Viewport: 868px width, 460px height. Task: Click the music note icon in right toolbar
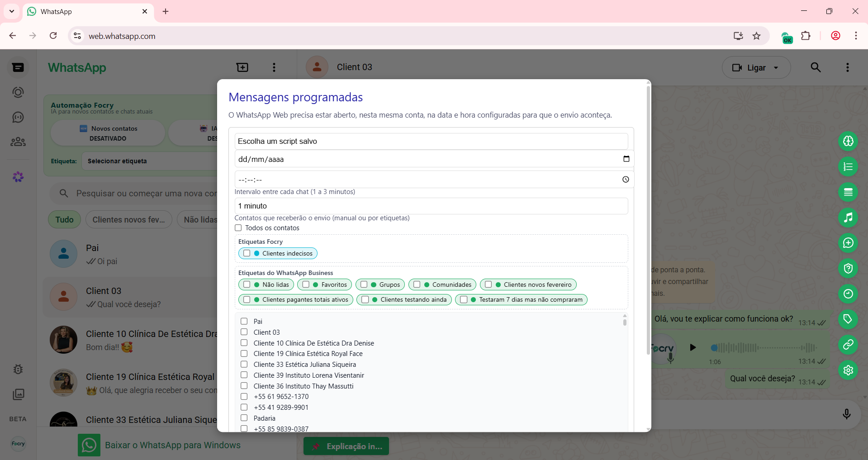(848, 218)
